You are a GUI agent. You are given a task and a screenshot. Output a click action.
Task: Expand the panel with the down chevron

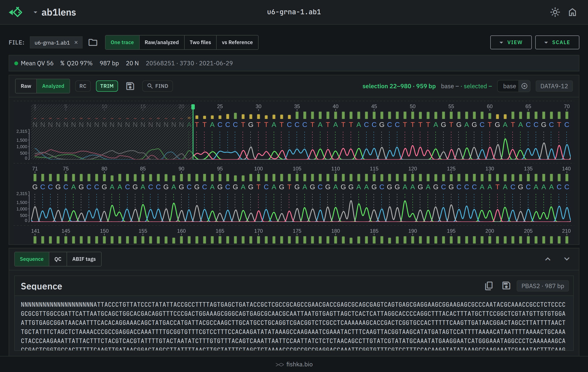[567, 259]
